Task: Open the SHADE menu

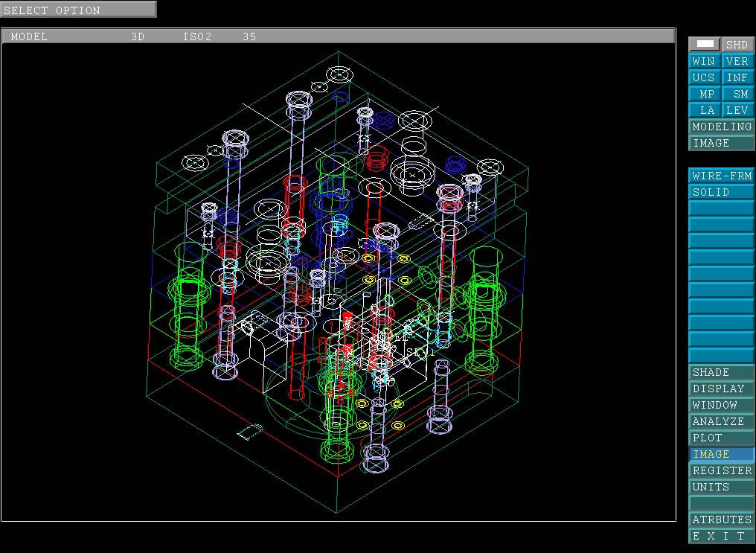Action: pos(721,372)
